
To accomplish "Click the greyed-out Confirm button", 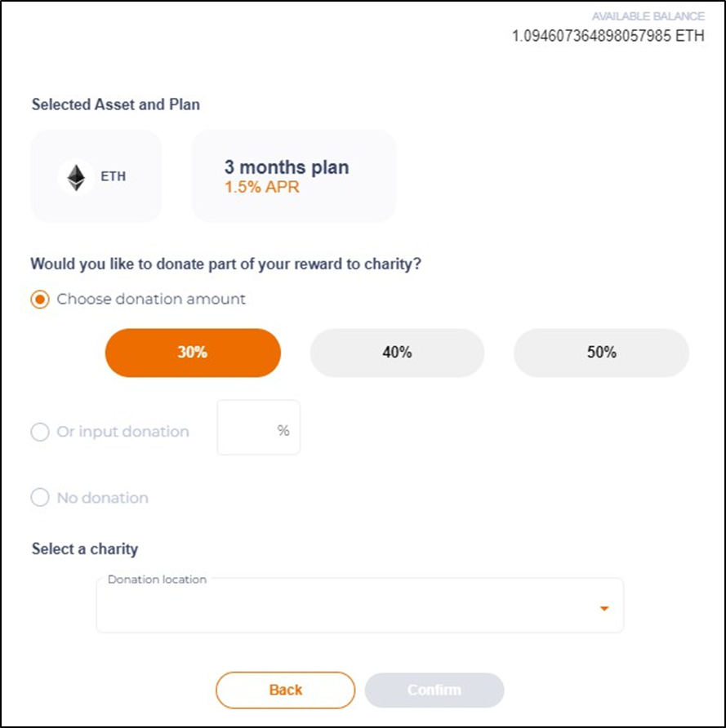I will [x=434, y=690].
